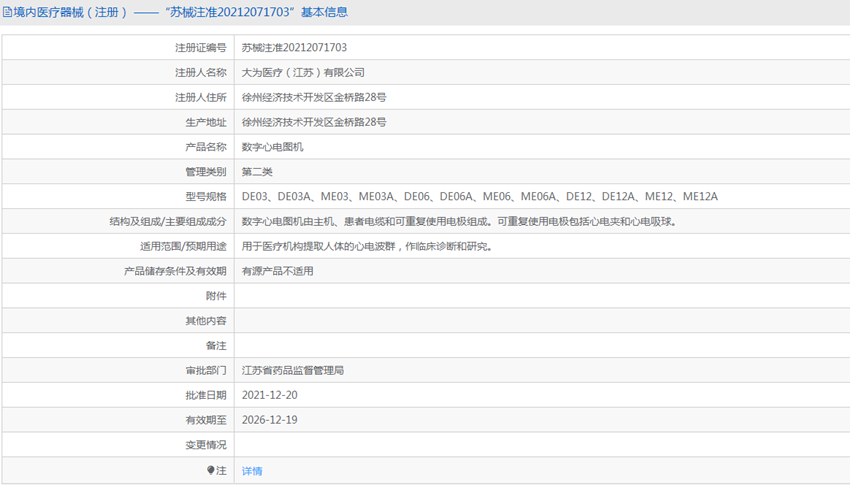Click the model list starting with DE03
The image size is (850, 487).
point(480,196)
